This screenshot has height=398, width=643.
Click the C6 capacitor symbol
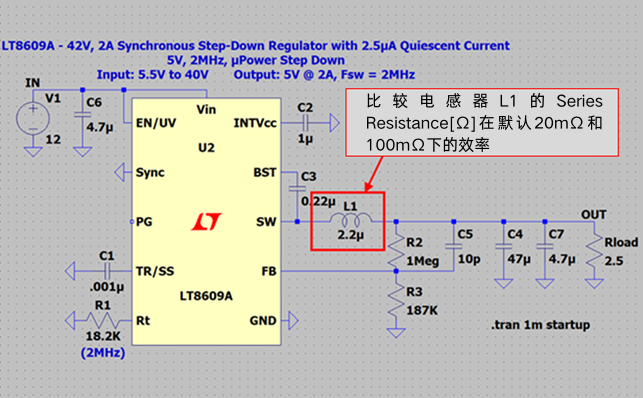(82, 114)
